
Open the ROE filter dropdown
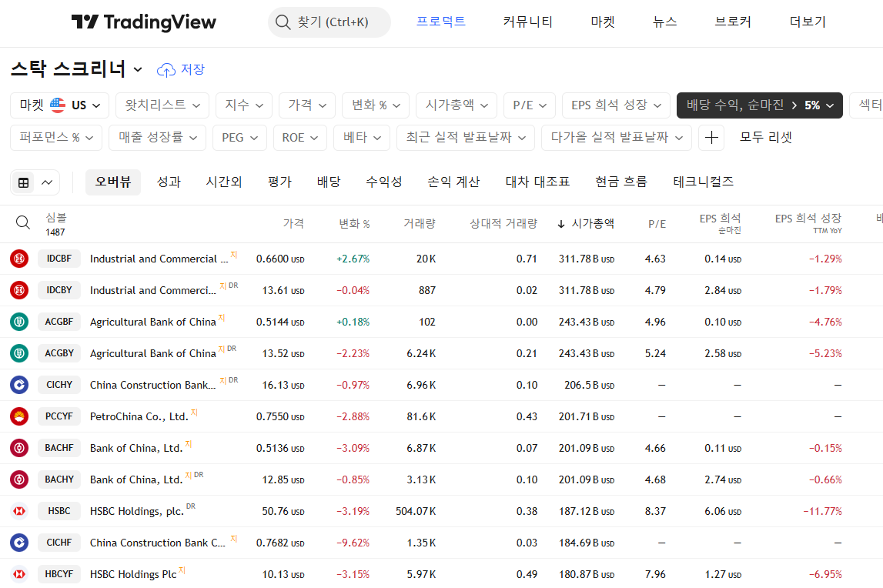tap(300, 138)
